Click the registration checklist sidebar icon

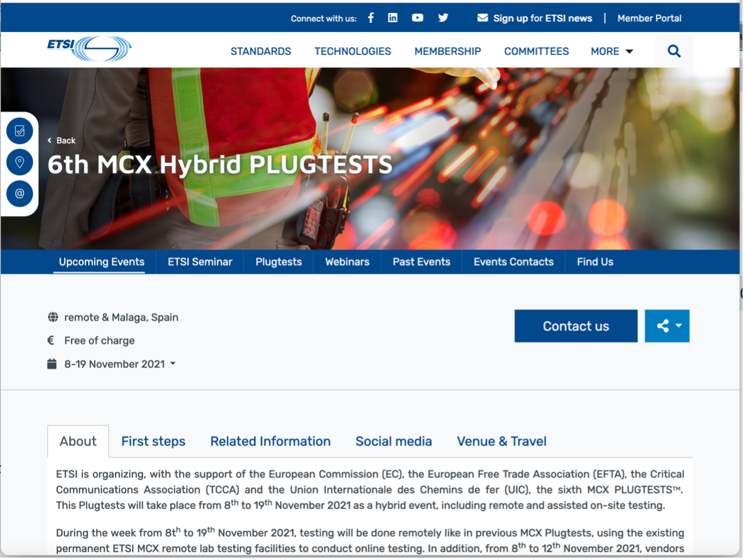(x=19, y=131)
